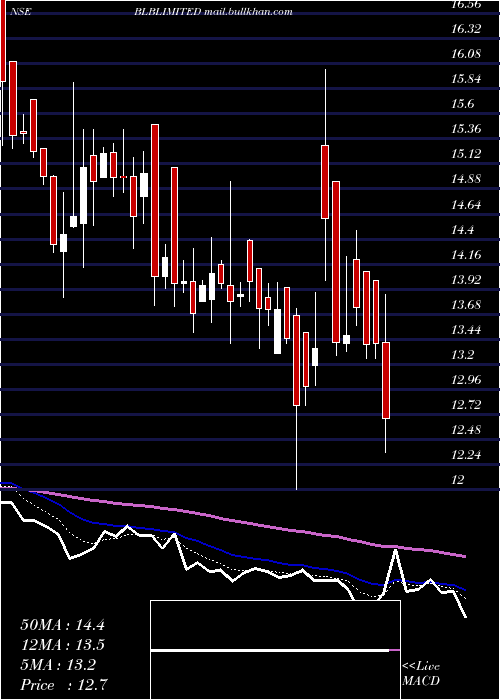
Task: Click the 50MA : 14.4 readout
Action: pyautogui.click(x=62, y=625)
